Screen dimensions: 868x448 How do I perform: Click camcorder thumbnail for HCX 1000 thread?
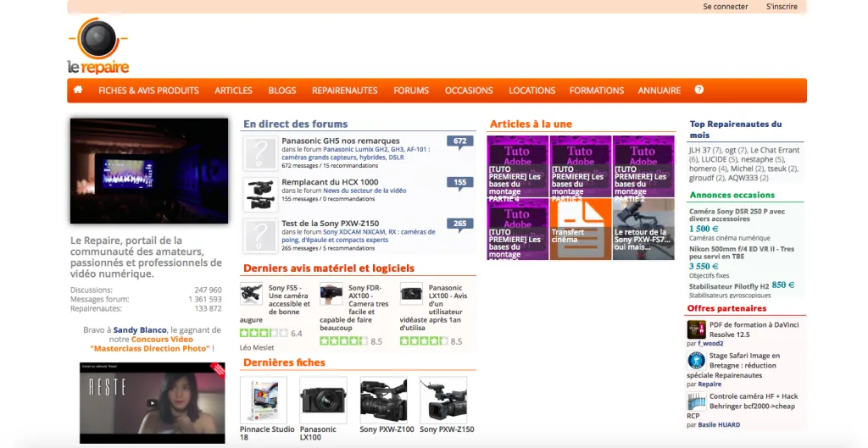coord(261,195)
